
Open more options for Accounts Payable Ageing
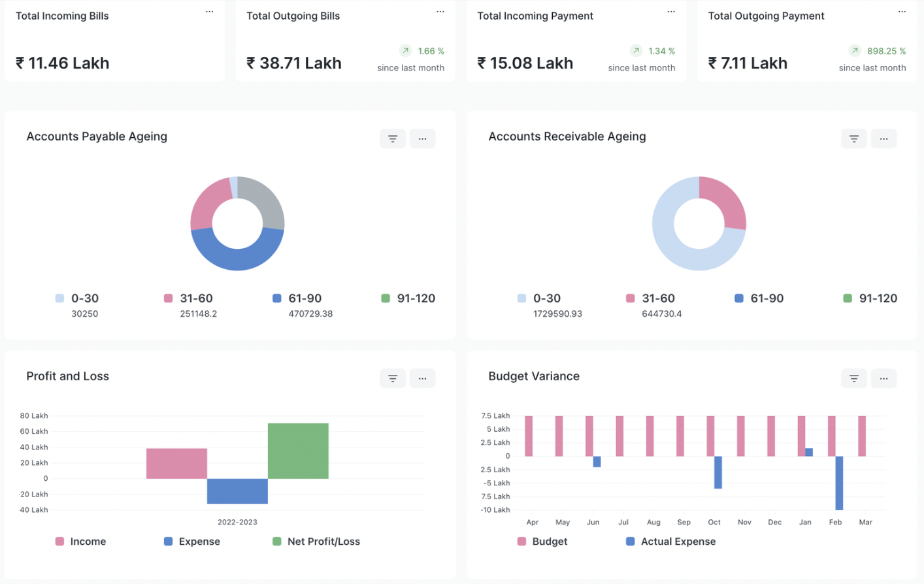pos(422,138)
